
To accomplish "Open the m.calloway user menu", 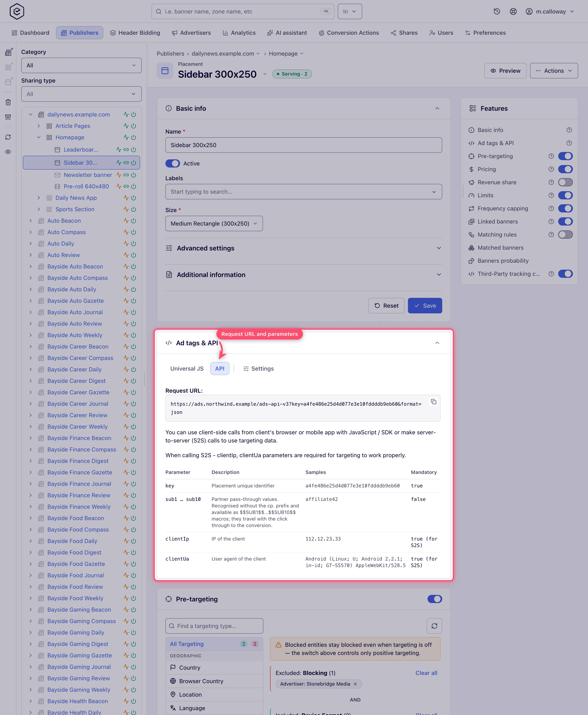I will pos(550,11).
